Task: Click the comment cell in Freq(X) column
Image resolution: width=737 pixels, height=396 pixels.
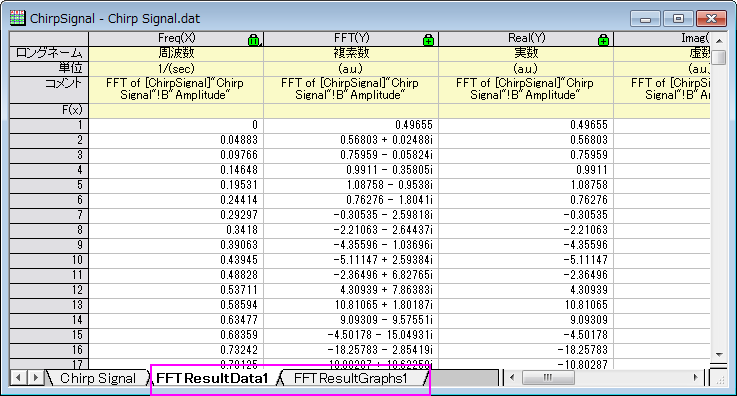Action: 176,89
